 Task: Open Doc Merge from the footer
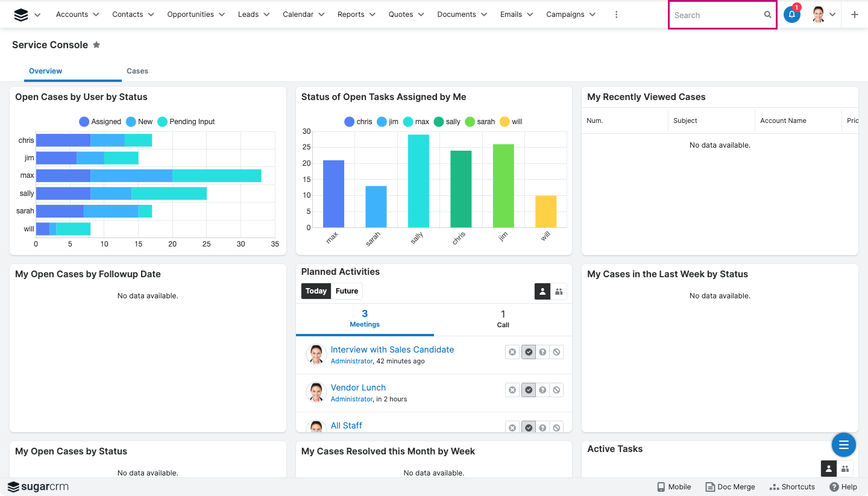(730, 487)
